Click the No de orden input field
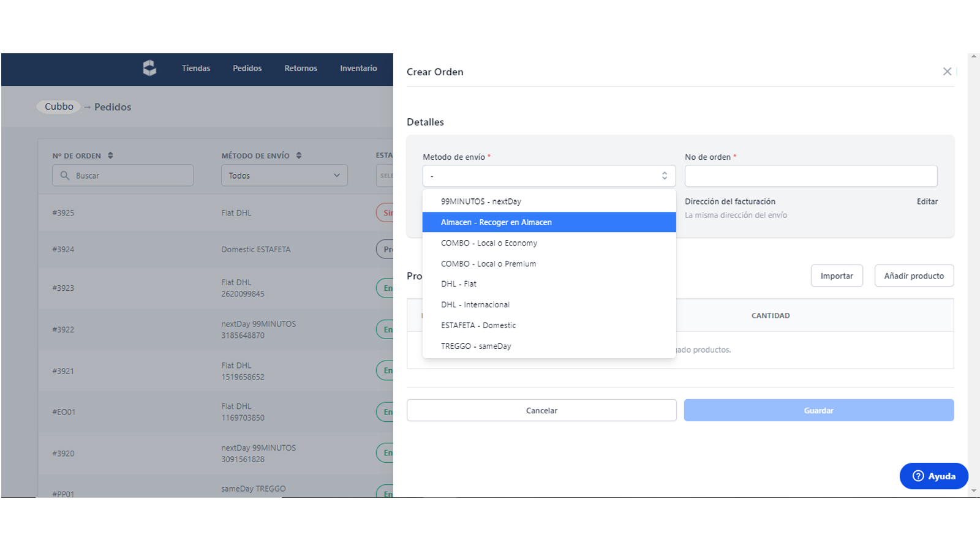The width and height of the screenshot is (980, 551). tap(810, 176)
